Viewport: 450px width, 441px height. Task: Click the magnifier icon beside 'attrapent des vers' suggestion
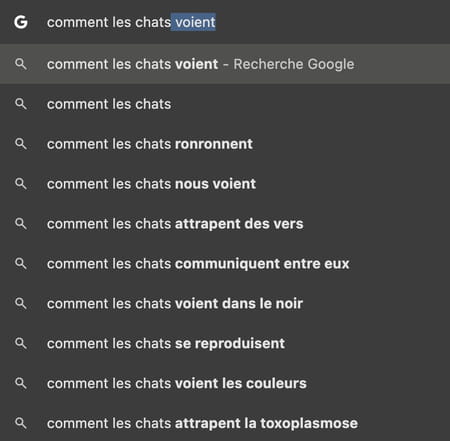click(x=21, y=224)
